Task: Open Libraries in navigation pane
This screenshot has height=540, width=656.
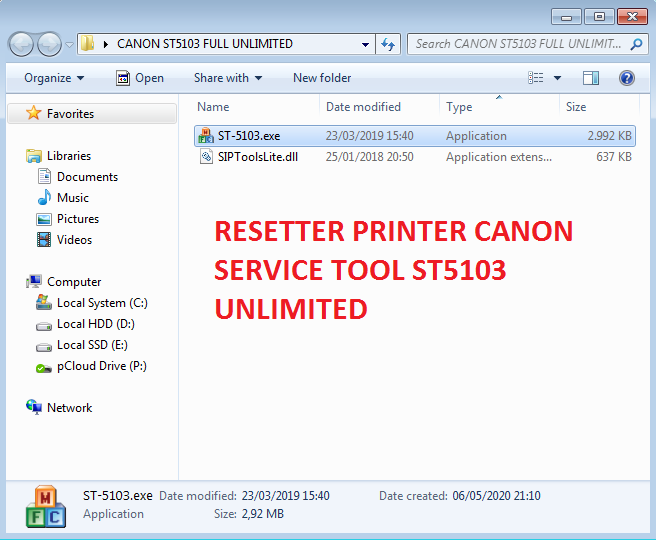Action: click(69, 156)
